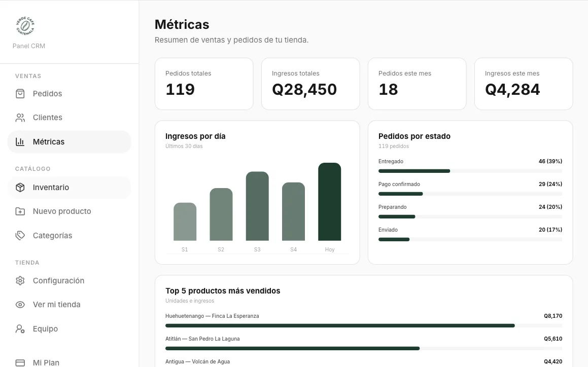Click the Top 5 productos más vendidos heading
This screenshot has height=367, width=588.
tap(223, 291)
